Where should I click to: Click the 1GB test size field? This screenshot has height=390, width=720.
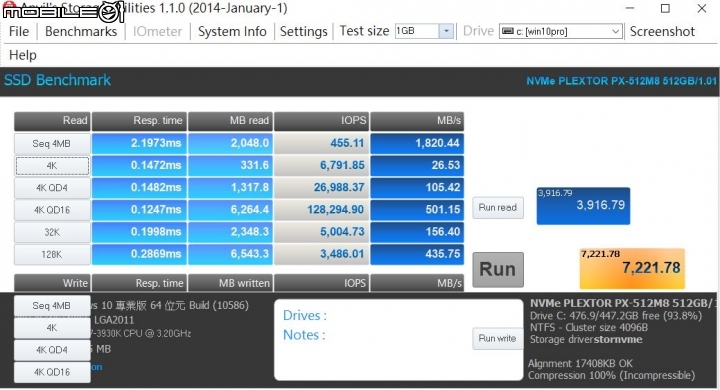coord(417,31)
